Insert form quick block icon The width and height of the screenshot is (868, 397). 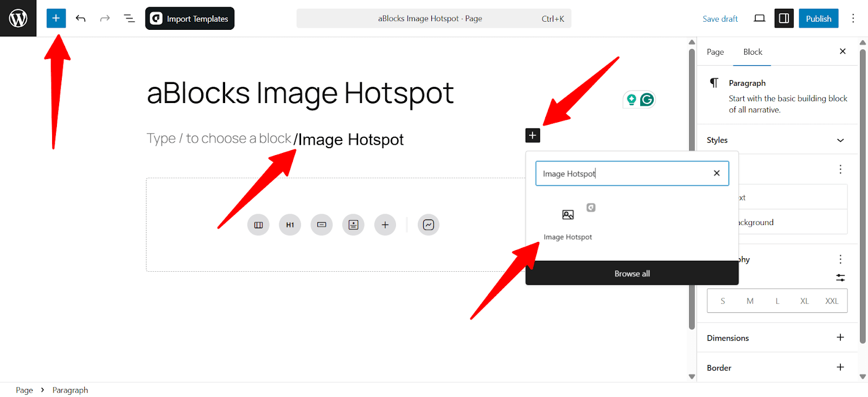point(353,225)
